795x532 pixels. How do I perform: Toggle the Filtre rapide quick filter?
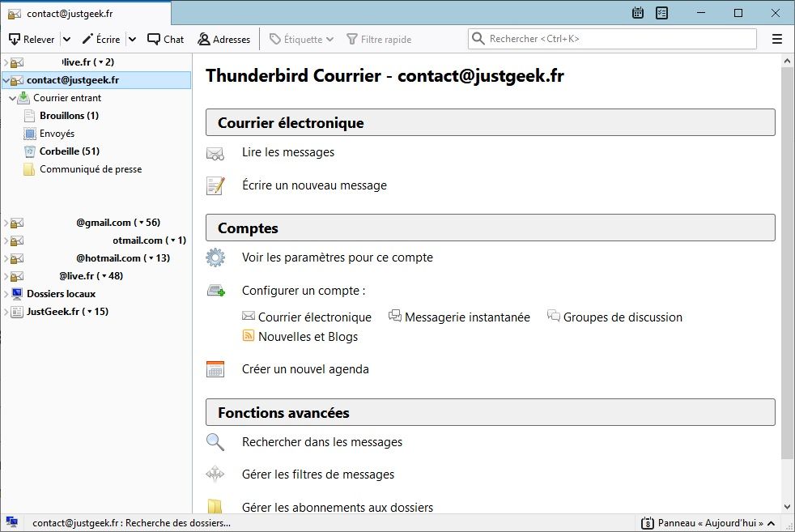[379, 39]
